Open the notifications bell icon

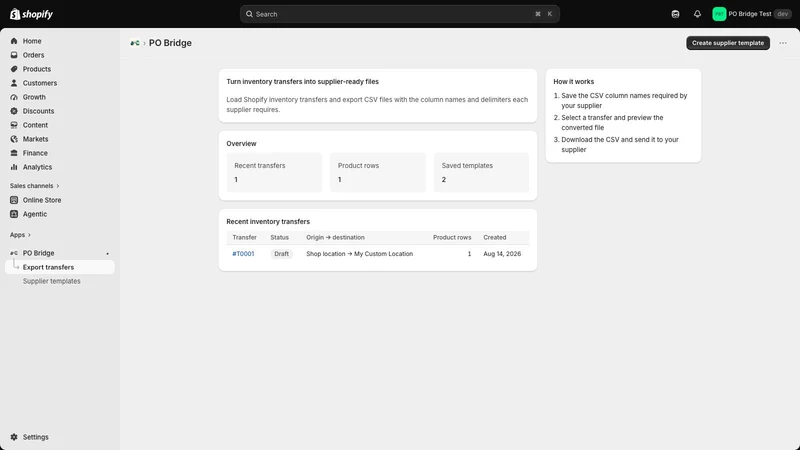[x=697, y=14]
